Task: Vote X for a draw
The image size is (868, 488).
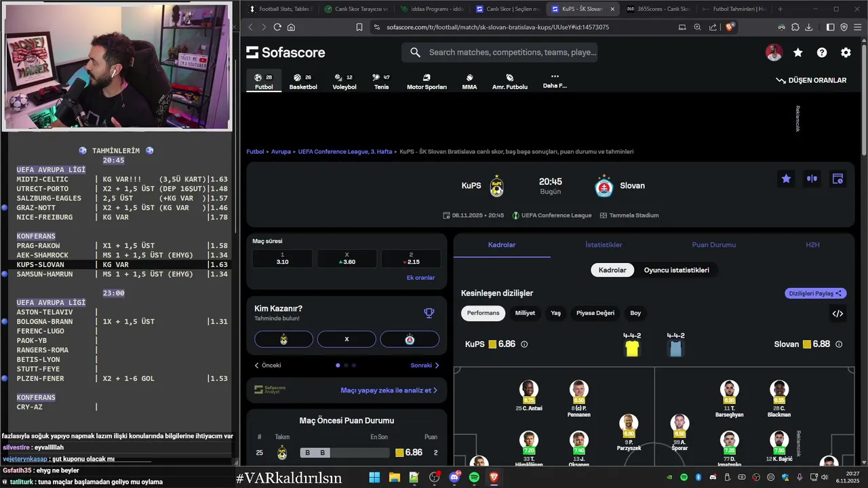Action: click(347, 339)
